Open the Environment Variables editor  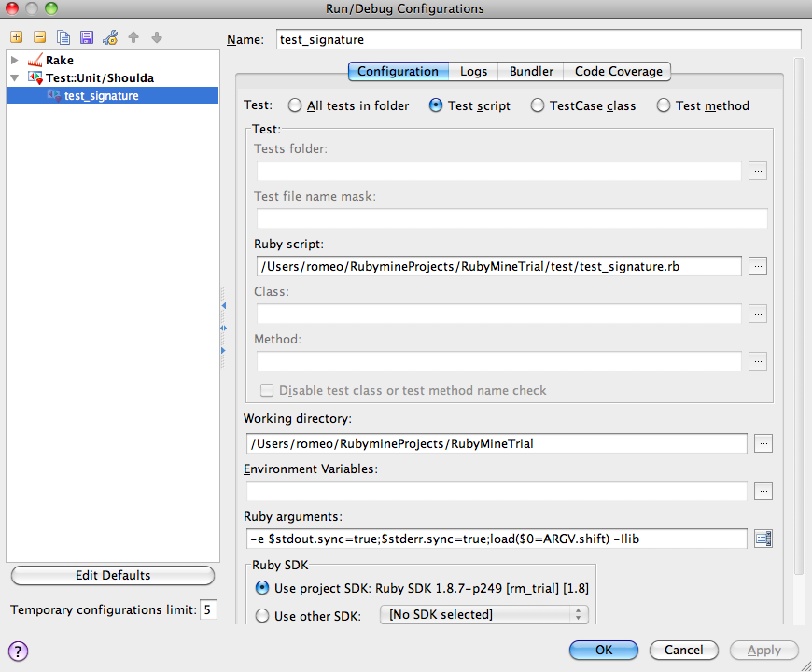coord(763,491)
